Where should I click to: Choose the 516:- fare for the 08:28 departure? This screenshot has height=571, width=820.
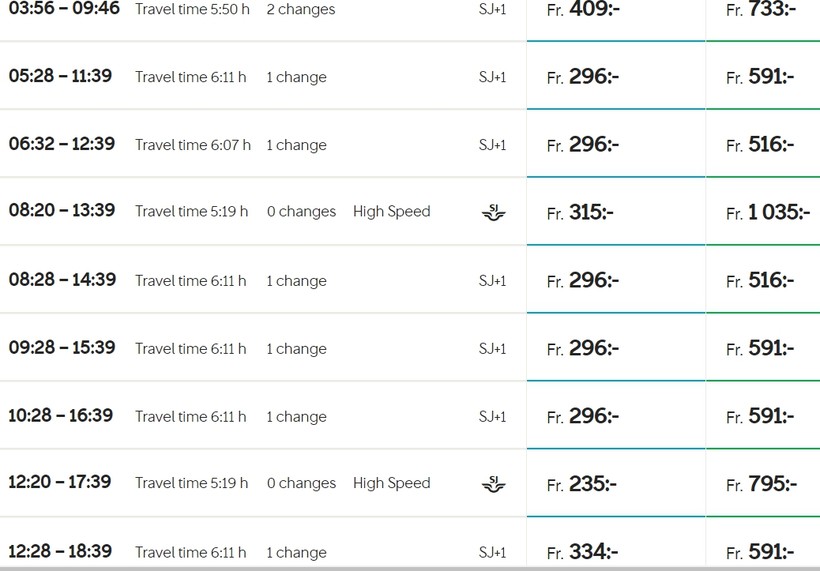click(762, 281)
